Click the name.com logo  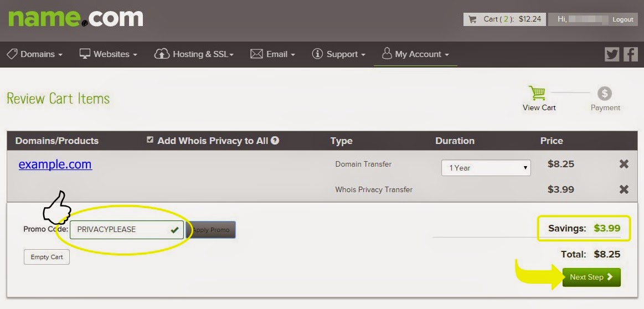tap(75, 18)
